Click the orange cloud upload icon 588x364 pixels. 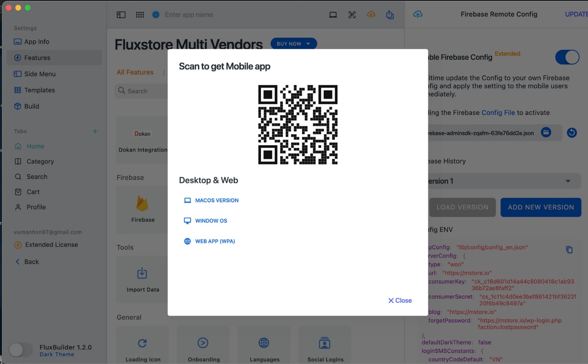tap(371, 15)
